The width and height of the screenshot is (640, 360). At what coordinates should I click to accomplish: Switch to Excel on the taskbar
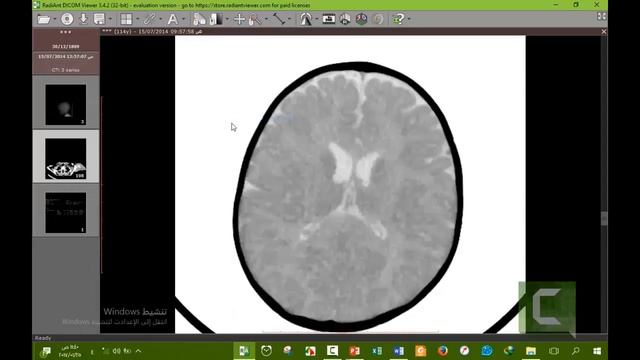click(376, 351)
